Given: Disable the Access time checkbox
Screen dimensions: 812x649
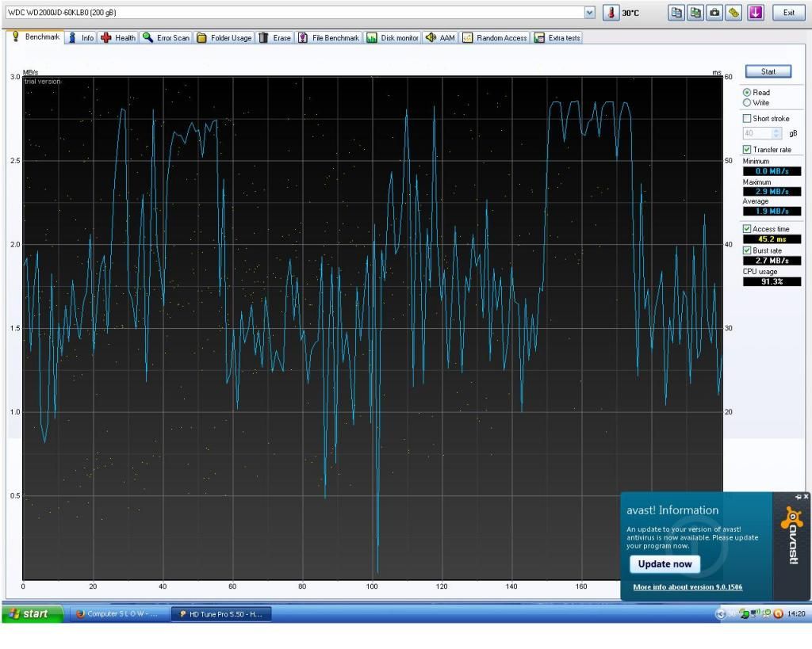Looking at the screenshot, I should coord(747,229).
